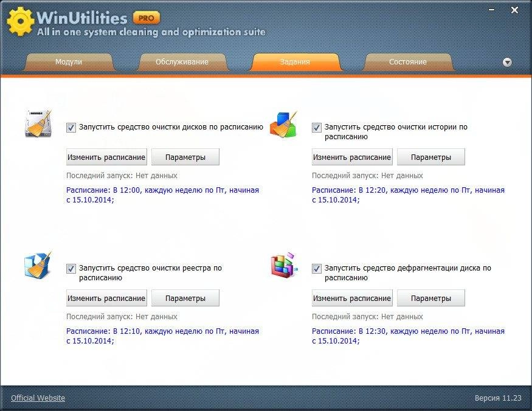Click the label 'Запустить средство очистки дисков по расписанию'
This screenshot has height=411, width=532.
pos(171,127)
